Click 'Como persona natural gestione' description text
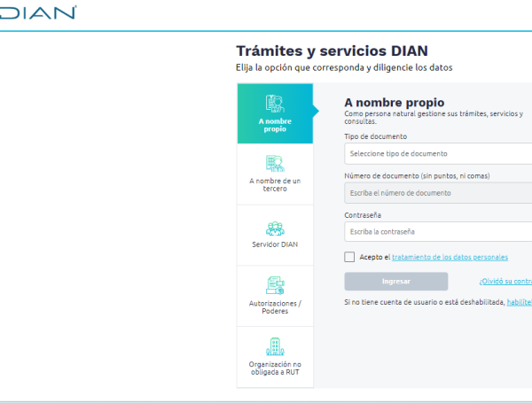The image size is (532, 403). pyautogui.click(x=434, y=117)
